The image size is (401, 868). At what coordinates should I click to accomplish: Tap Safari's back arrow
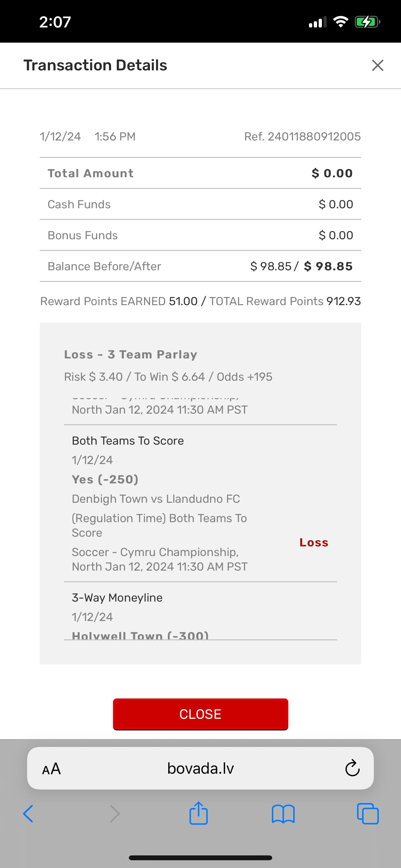(x=28, y=814)
